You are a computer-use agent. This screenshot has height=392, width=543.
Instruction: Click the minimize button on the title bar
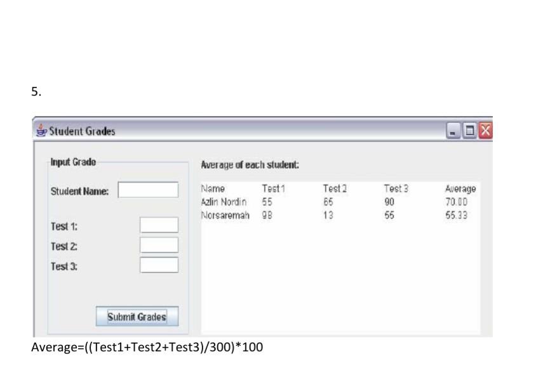point(453,131)
